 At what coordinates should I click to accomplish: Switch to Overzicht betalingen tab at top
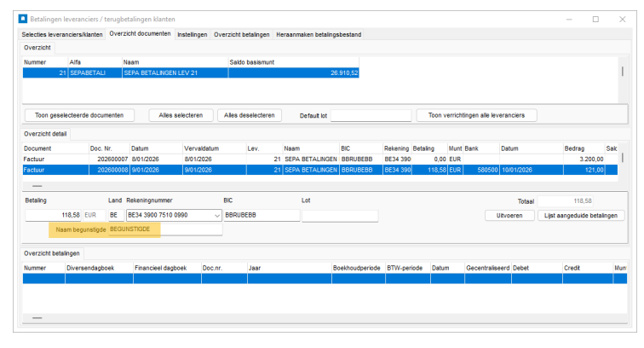[242, 35]
